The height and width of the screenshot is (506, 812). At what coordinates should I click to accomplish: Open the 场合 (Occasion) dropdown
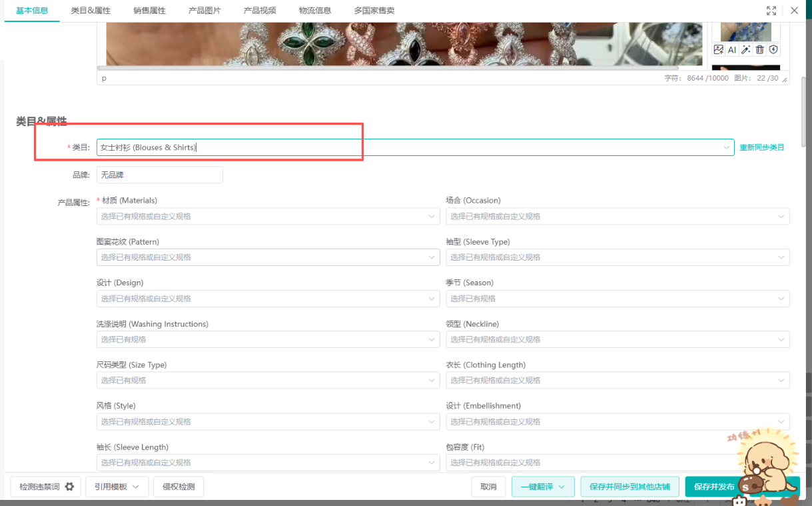pos(617,216)
